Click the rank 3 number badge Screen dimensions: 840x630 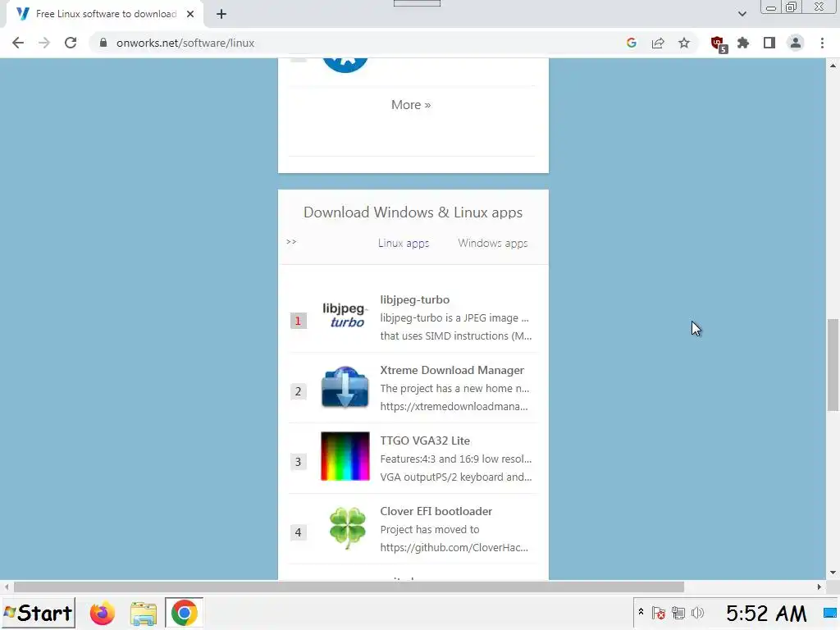pyautogui.click(x=299, y=462)
